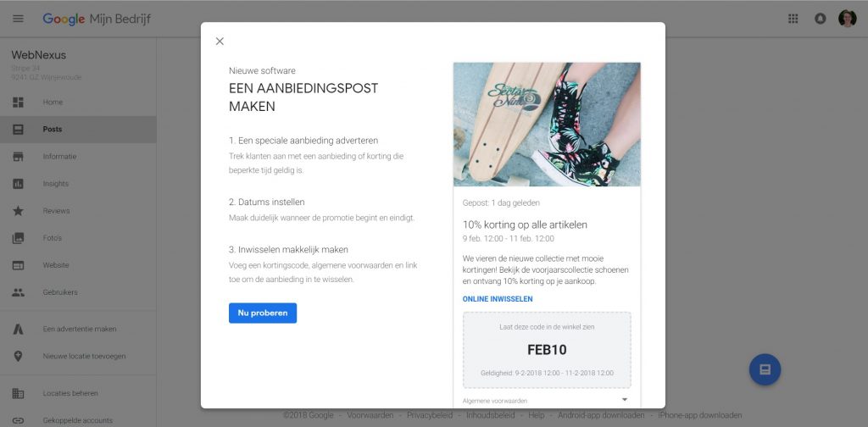Open the user profile avatar
Viewport: 868px width, 427px height.
pyautogui.click(x=847, y=19)
